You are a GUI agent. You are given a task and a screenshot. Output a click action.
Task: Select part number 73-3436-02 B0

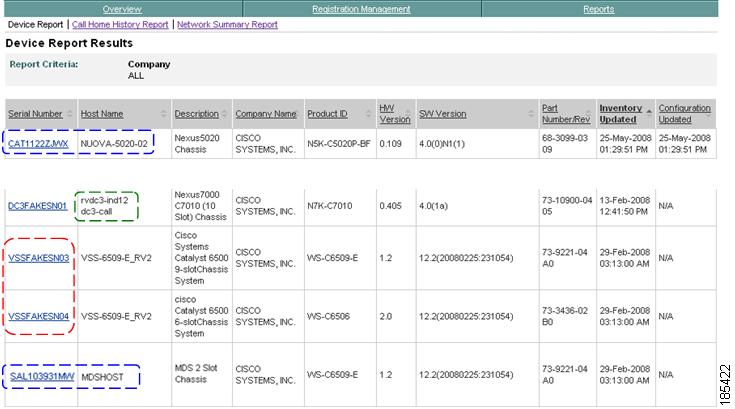click(x=565, y=317)
